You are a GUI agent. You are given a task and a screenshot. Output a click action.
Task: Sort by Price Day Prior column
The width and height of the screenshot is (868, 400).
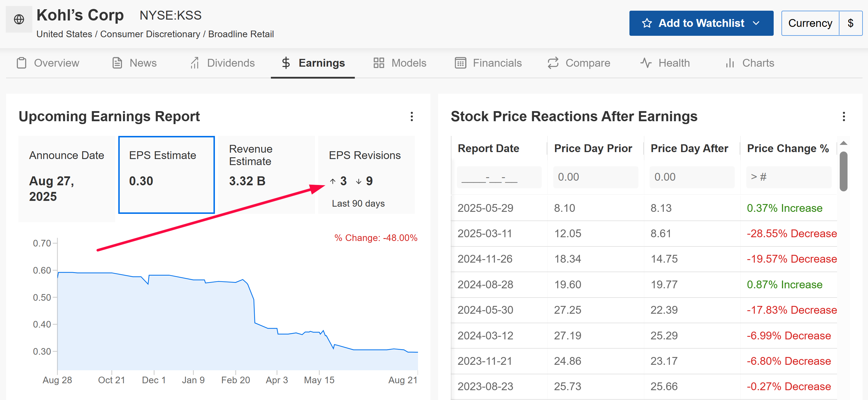point(593,148)
